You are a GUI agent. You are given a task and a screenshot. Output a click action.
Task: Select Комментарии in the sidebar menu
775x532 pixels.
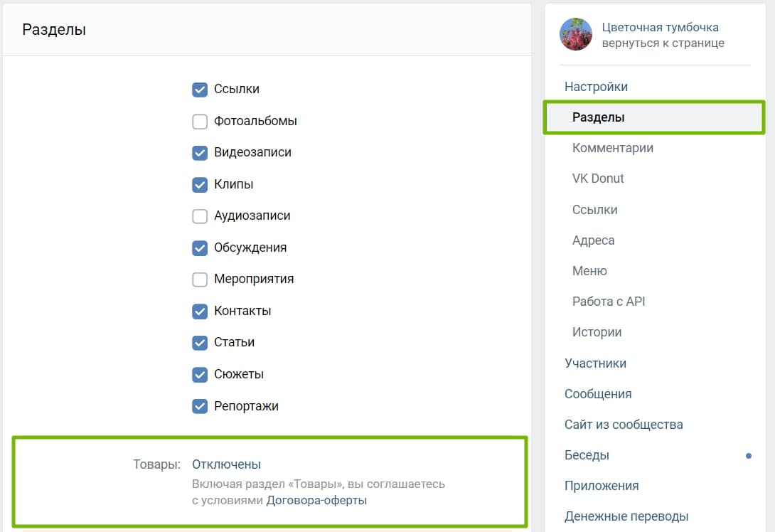point(612,148)
